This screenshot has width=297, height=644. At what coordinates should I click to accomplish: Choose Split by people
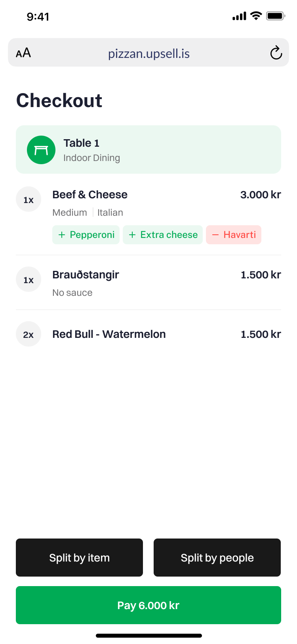tap(217, 558)
